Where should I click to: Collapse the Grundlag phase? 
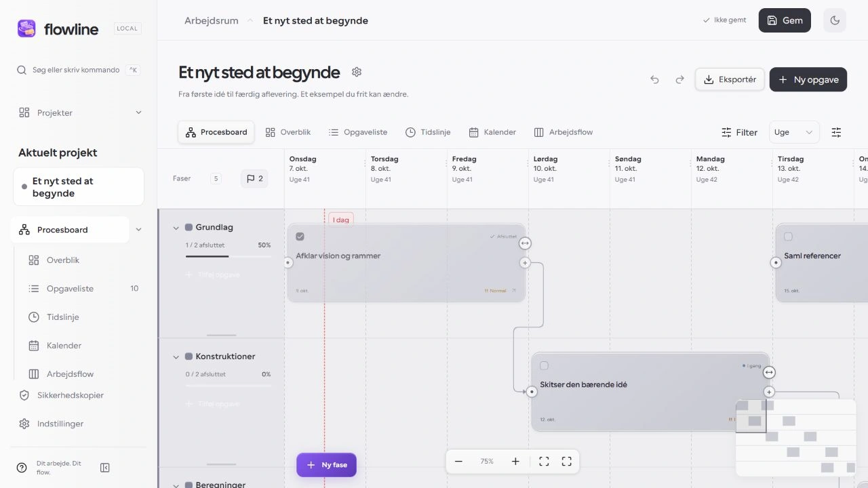point(176,228)
